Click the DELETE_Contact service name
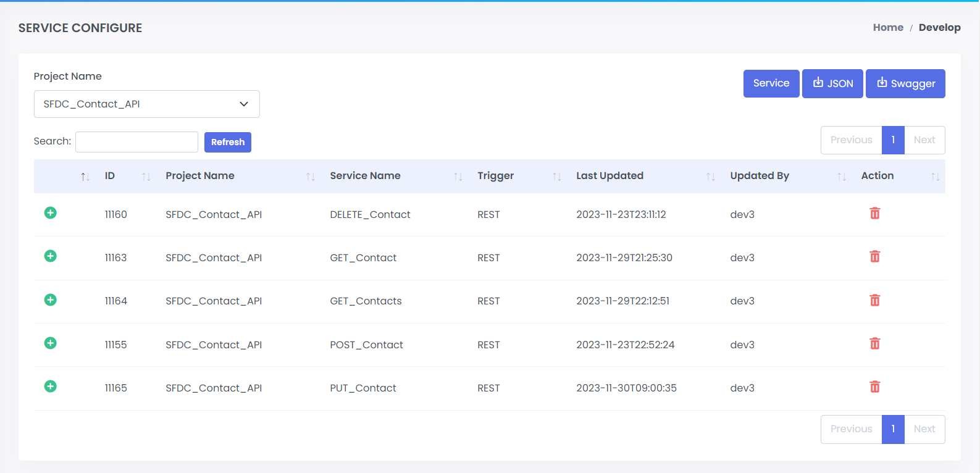Viewport: 980px width, 473px height. (x=370, y=214)
